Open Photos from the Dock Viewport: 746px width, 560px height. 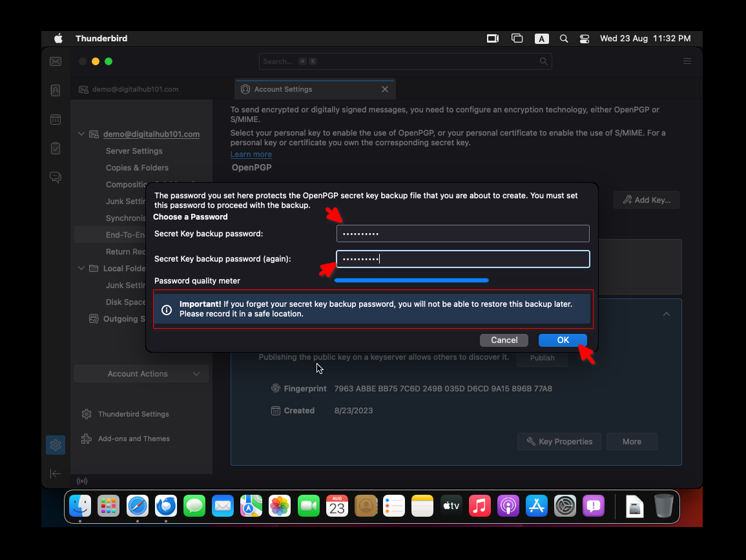coord(280,506)
